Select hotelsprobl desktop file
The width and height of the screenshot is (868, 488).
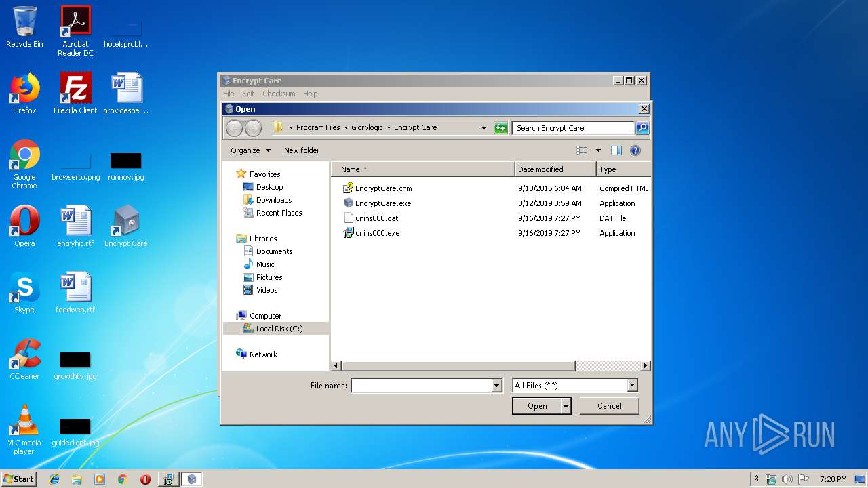coord(126,35)
